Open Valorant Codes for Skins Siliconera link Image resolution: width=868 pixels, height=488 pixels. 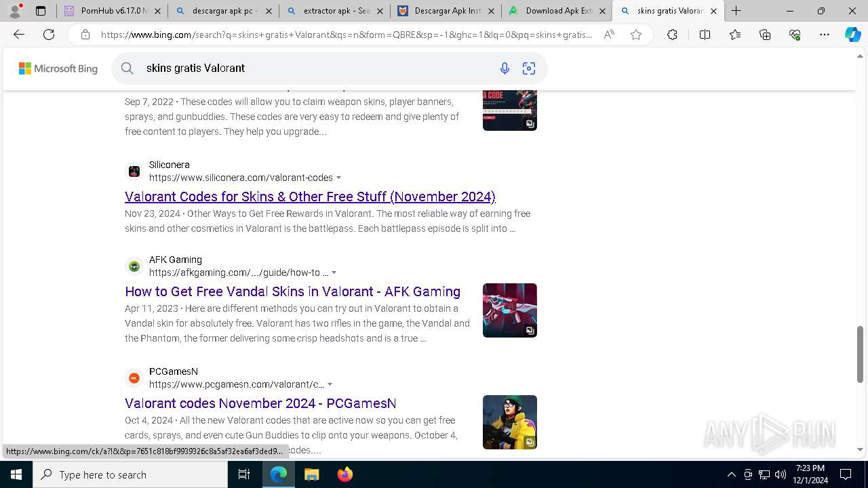click(310, 197)
